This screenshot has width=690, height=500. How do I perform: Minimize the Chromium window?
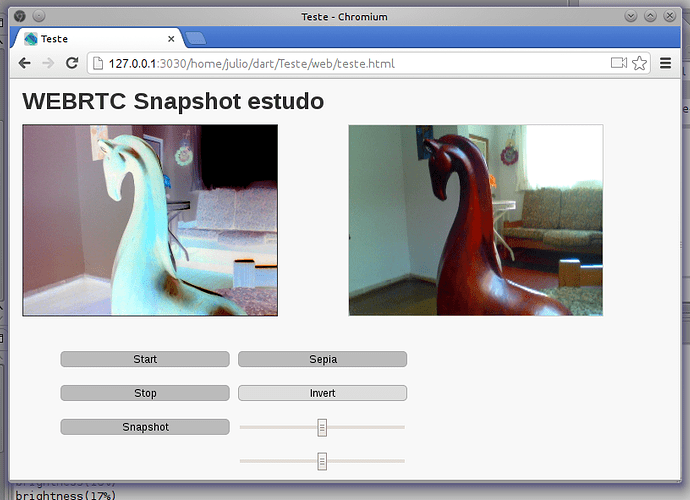[631, 16]
